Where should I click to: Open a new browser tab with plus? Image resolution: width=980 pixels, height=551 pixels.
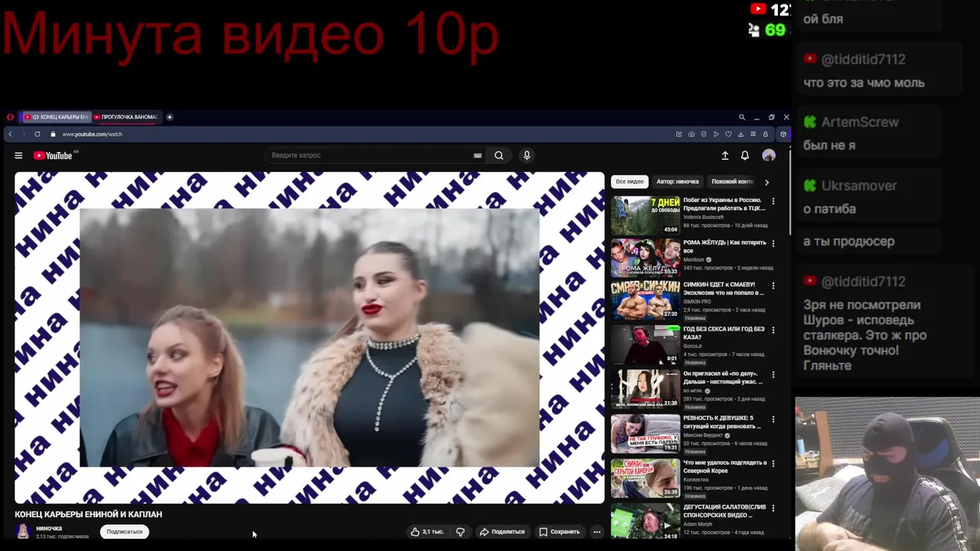coord(169,117)
